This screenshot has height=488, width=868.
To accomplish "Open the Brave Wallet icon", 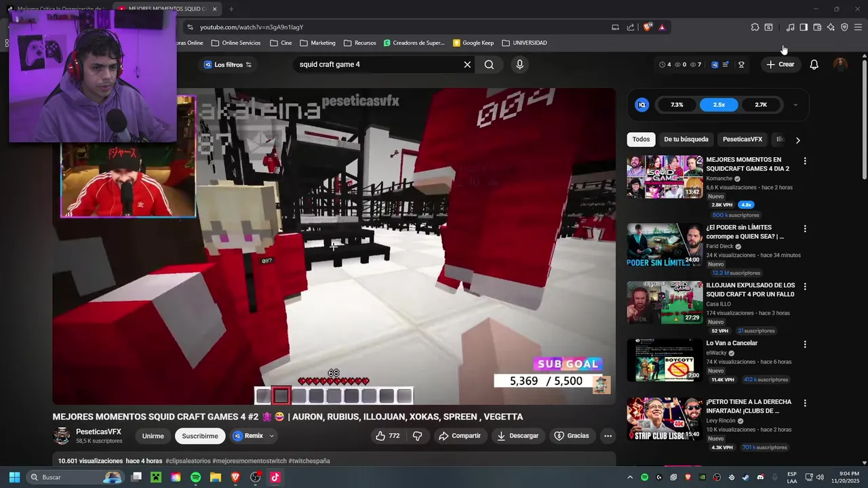I will click(x=817, y=27).
